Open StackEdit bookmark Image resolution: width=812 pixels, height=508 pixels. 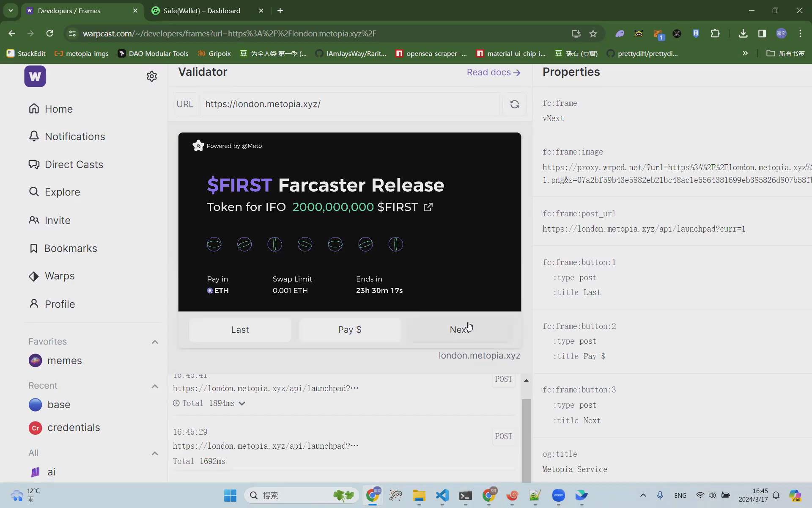click(x=26, y=53)
